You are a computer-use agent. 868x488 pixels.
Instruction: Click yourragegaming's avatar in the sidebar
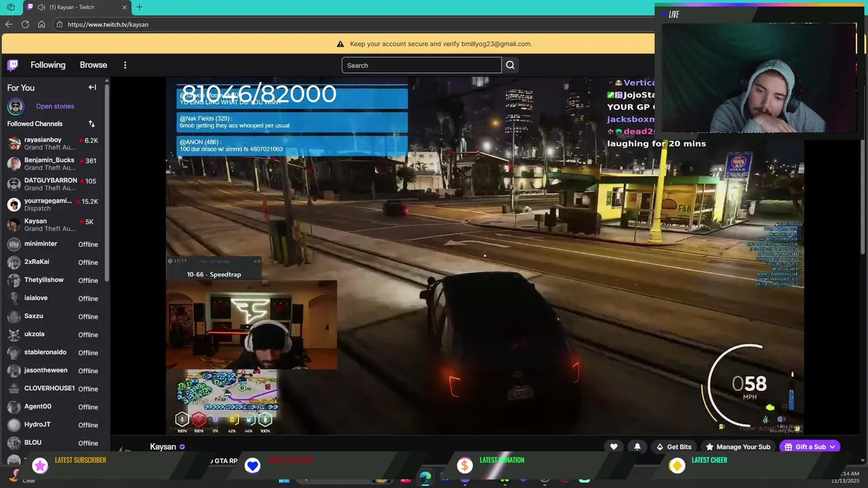14,205
